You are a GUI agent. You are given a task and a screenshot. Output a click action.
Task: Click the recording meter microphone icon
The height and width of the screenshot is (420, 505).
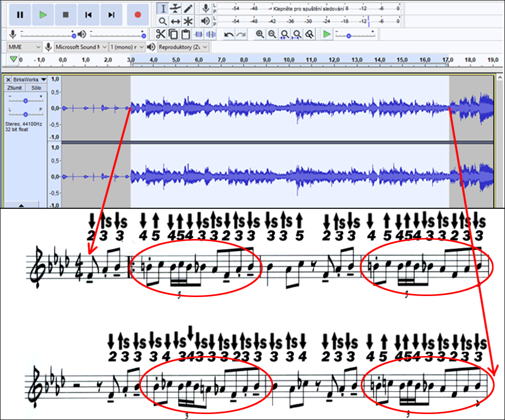(x=206, y=8)
